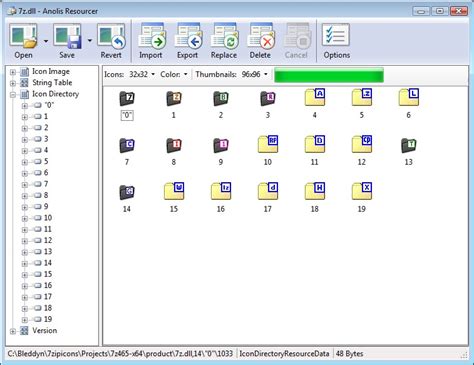Select Icon Directory in the tree
Screen dimensions: 474x365
point(55,94)
